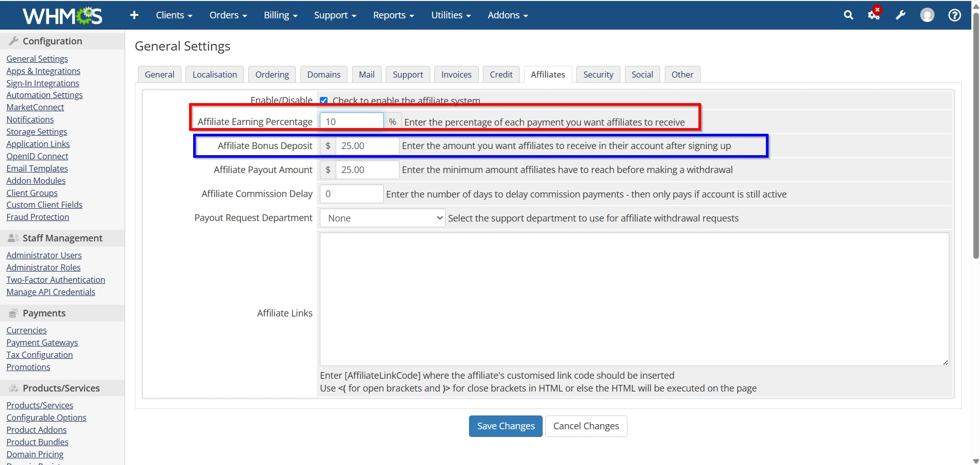Open Two-Factor Authentication link
980x465 pixels.
(56, 280)
